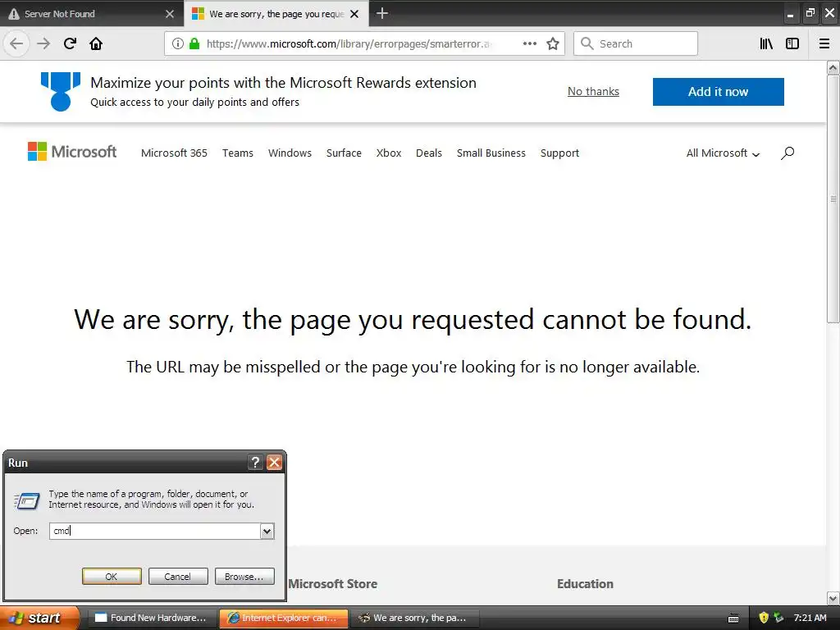
Task: Click the network connection tray icon
Action: pos(778,618)
